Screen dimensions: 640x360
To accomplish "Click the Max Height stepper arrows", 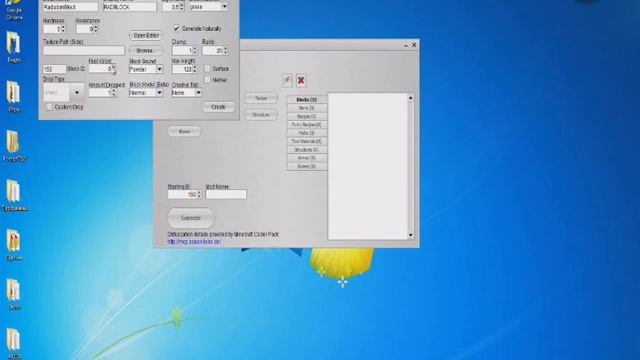I will tap(195, 69).
